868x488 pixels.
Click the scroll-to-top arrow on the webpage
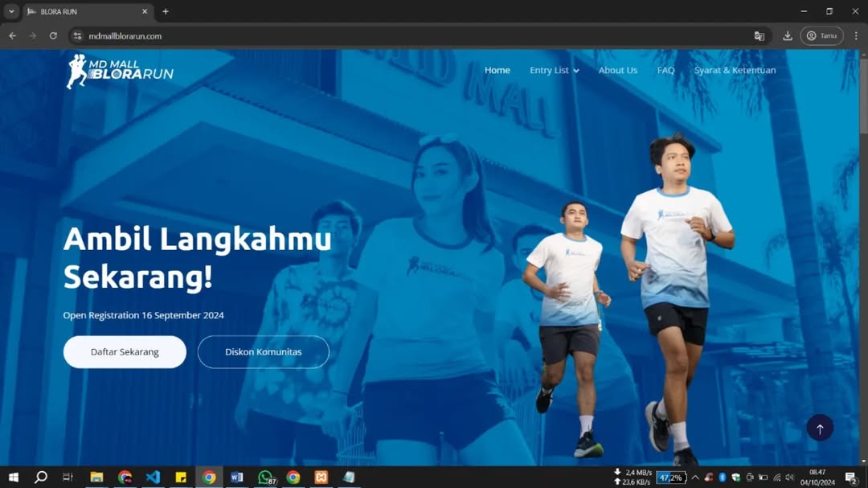coord(819,428)
